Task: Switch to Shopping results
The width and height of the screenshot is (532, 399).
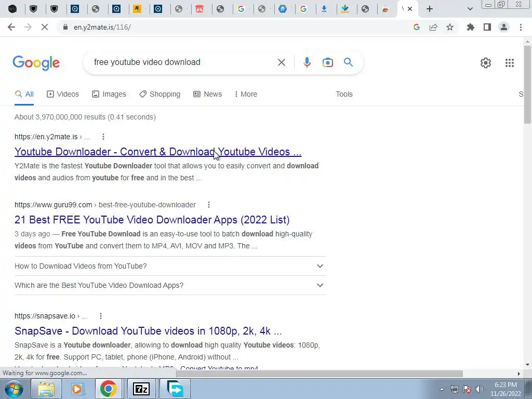Action: 159,94
